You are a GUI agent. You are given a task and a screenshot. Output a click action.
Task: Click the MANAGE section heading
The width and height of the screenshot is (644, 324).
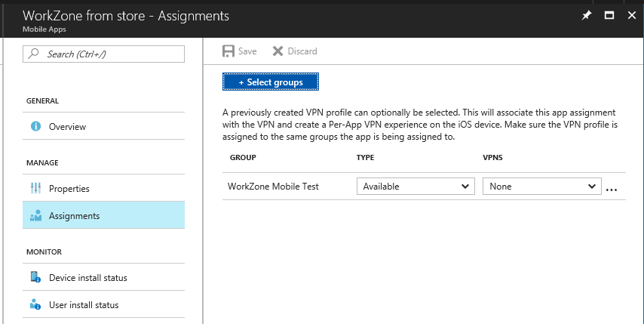42,163
